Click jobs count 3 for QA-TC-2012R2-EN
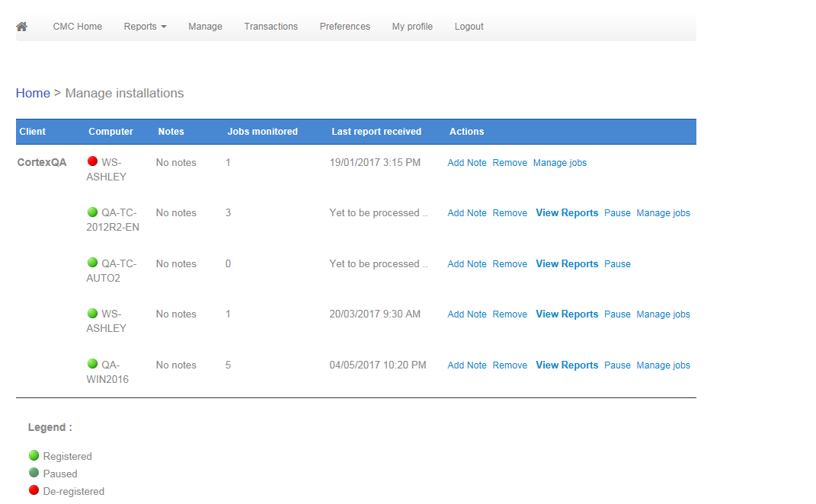The image size is (816, 504). (x=228, y=212)
